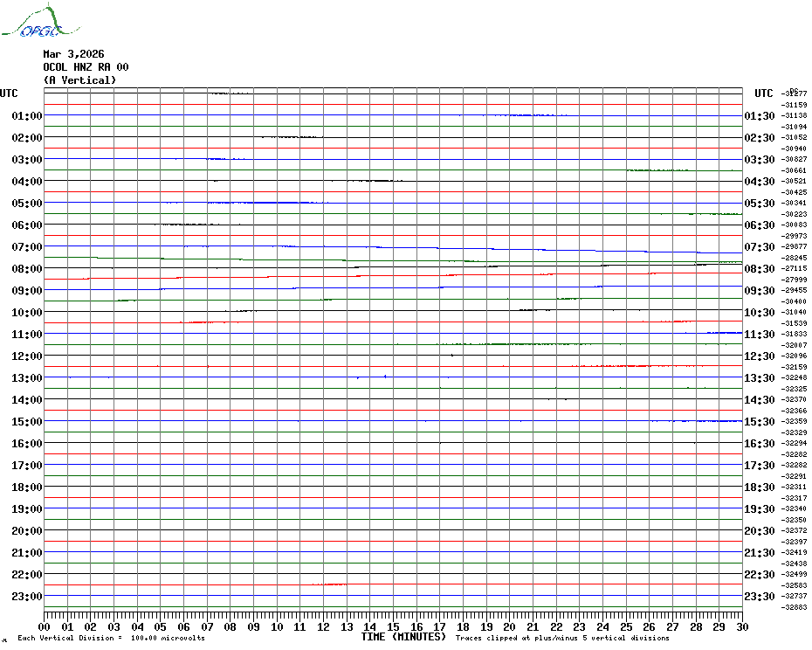The image size is (812, 650).
Task: Select the 13:00 hour label
Action: (x=27, y=378)
